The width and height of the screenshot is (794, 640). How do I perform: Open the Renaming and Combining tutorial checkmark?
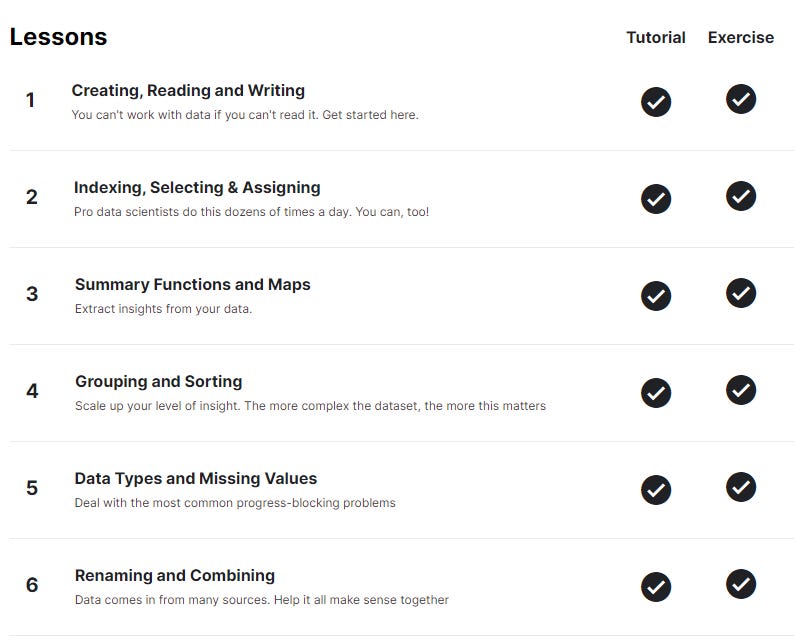pos(656,587)
